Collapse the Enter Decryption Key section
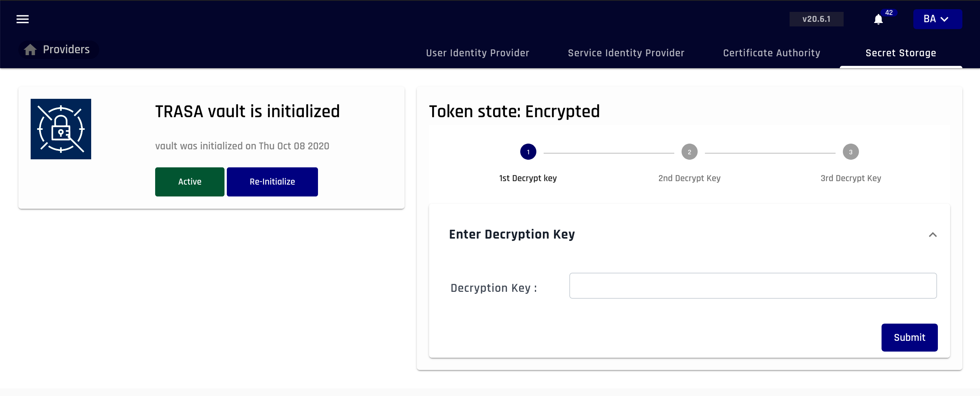 tap(932, 234)
